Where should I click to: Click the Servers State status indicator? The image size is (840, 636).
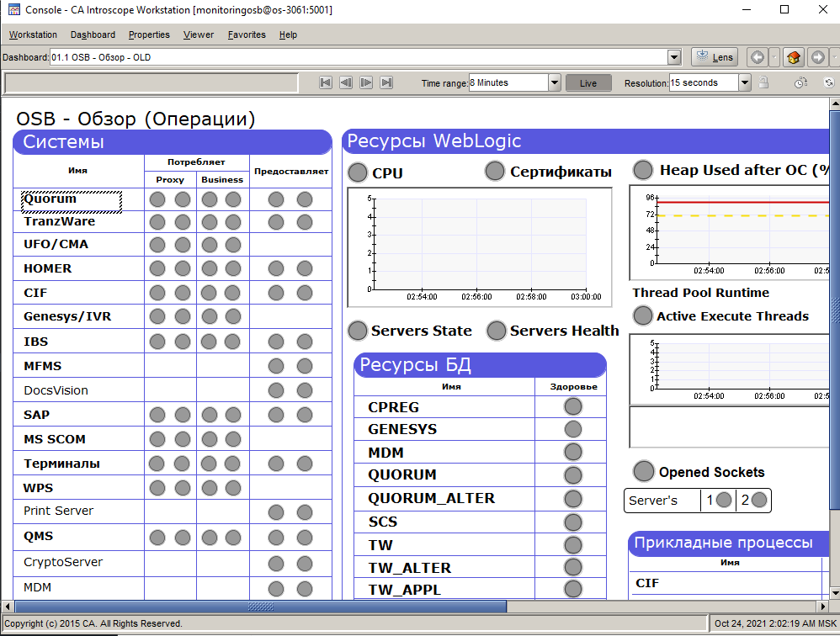[358, 331]
